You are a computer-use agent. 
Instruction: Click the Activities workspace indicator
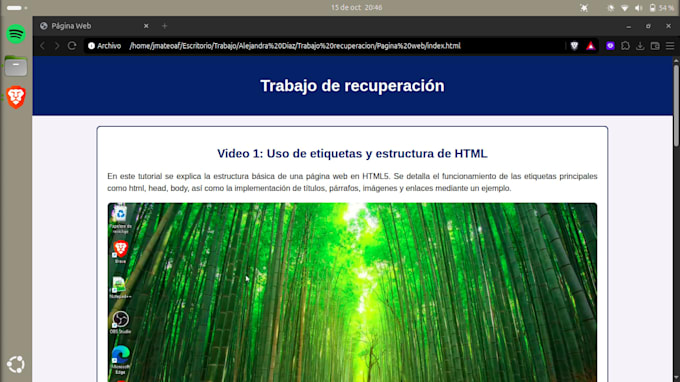17,8
